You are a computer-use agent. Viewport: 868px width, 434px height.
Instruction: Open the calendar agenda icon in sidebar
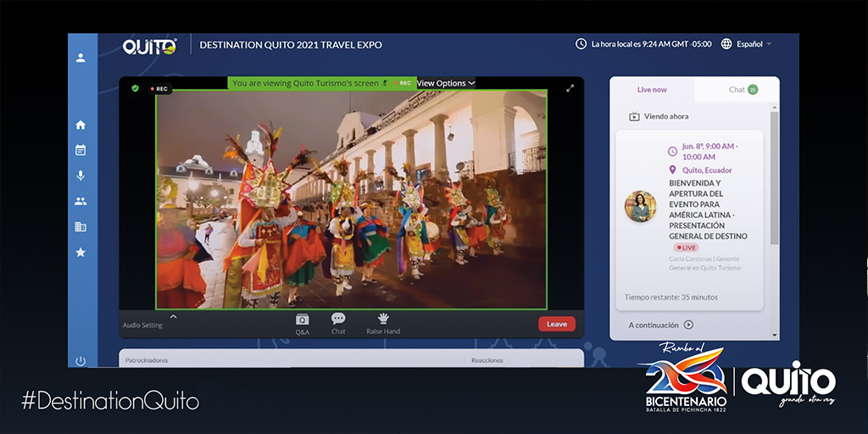[81, 150]
